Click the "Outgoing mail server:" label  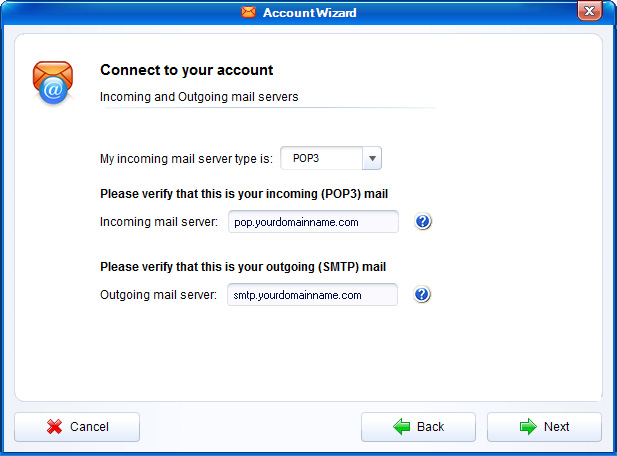pos(158,295)
